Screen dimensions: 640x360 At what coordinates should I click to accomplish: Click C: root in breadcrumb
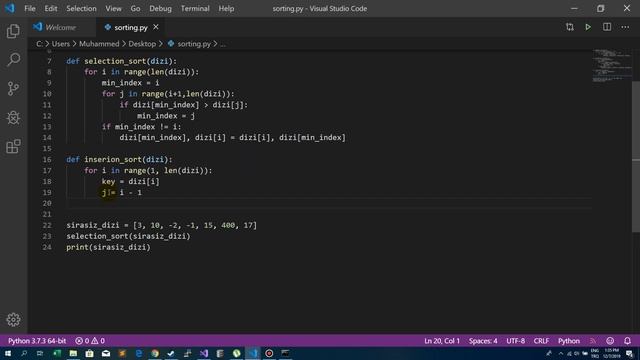(39, 44)
